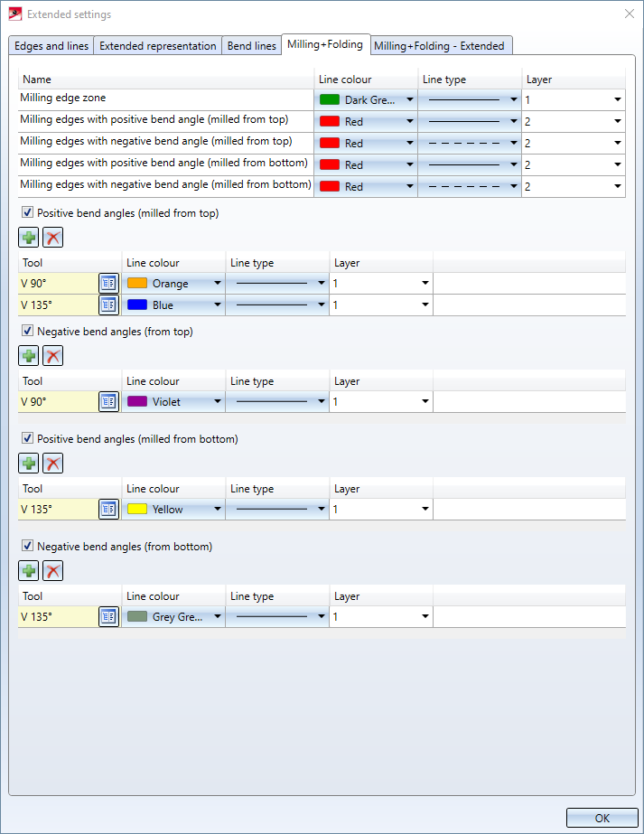Confirm settings with OK button
The height and width of the screenshot is (834, 644).
click(x=602, y=818)
